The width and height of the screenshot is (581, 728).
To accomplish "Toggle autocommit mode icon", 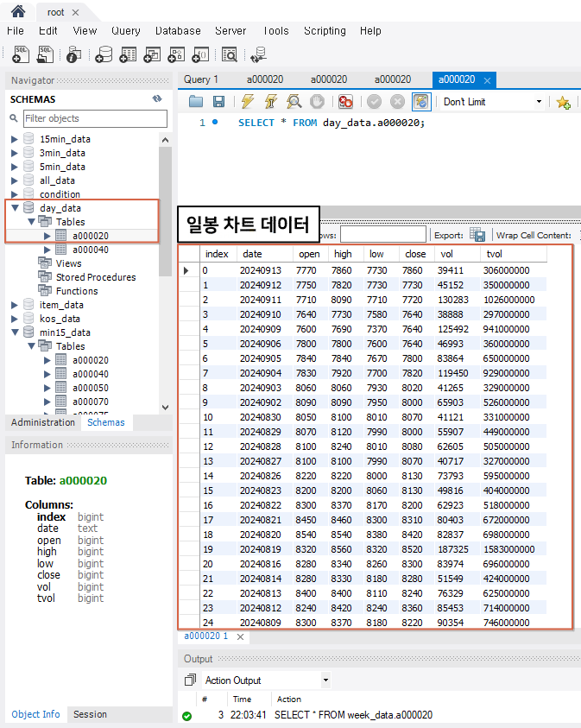I will [x=421, y=101].
